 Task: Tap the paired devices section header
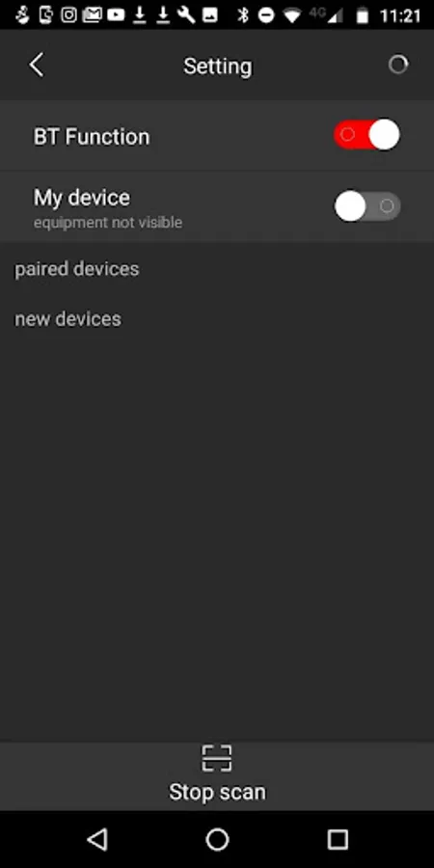77,269
